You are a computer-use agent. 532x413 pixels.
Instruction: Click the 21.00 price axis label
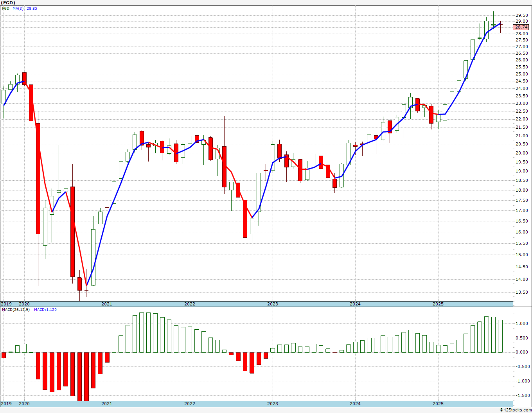521,136
